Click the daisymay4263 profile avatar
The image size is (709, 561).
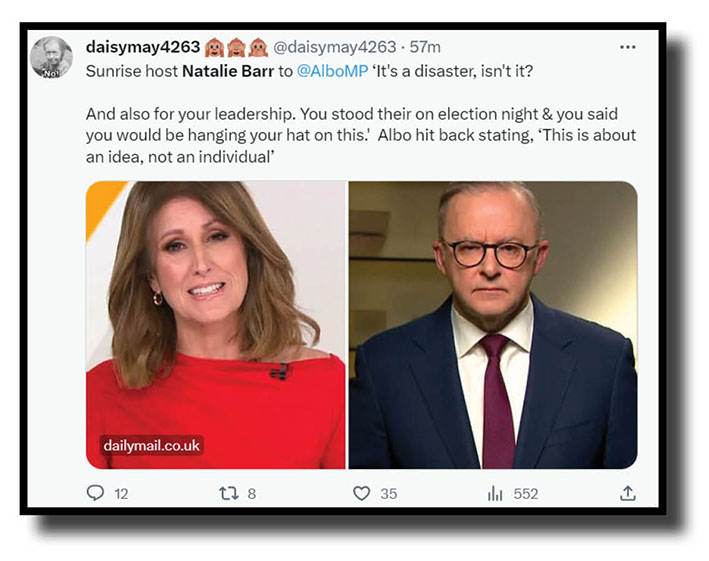click(x=51, y=58)
